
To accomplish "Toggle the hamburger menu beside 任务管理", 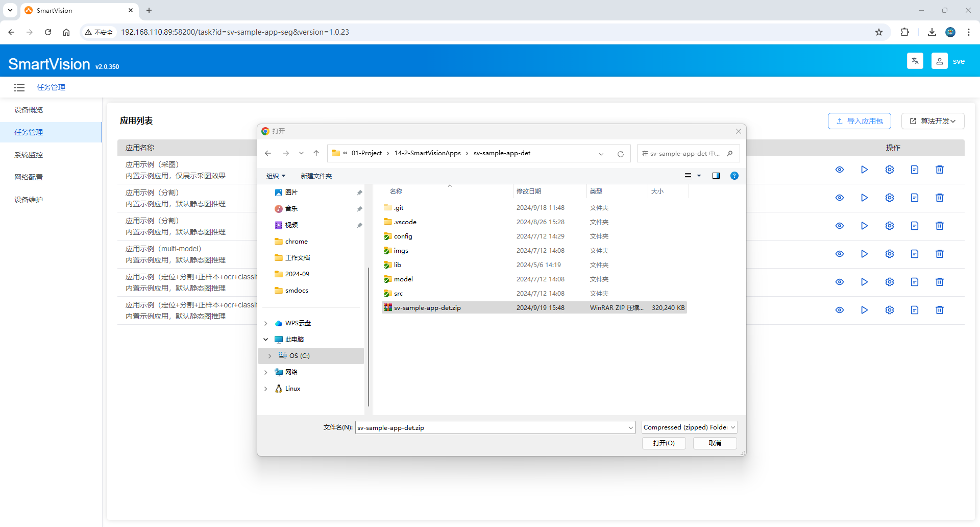I will 19,87.
